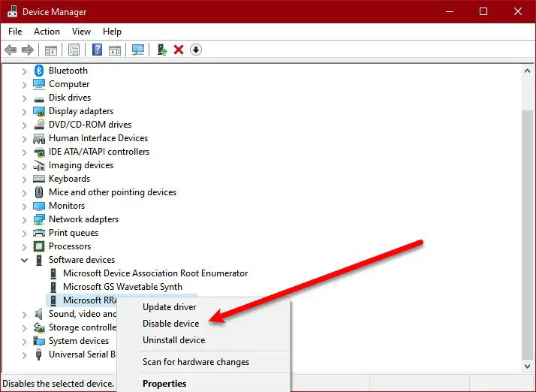Image resolution: width=536 pixels, height=392 pixels.
Task: Select the Print queues label
Action: coord(74,233)
